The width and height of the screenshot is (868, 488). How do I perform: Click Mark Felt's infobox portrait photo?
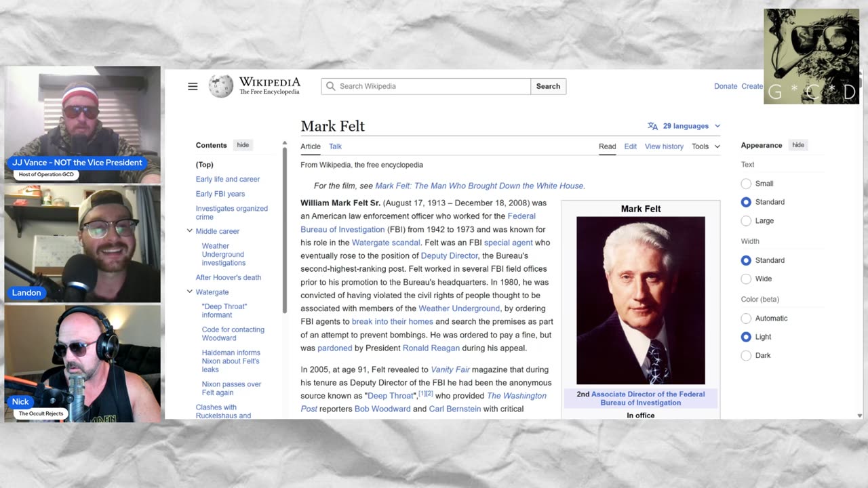click(x=640, y=300)
